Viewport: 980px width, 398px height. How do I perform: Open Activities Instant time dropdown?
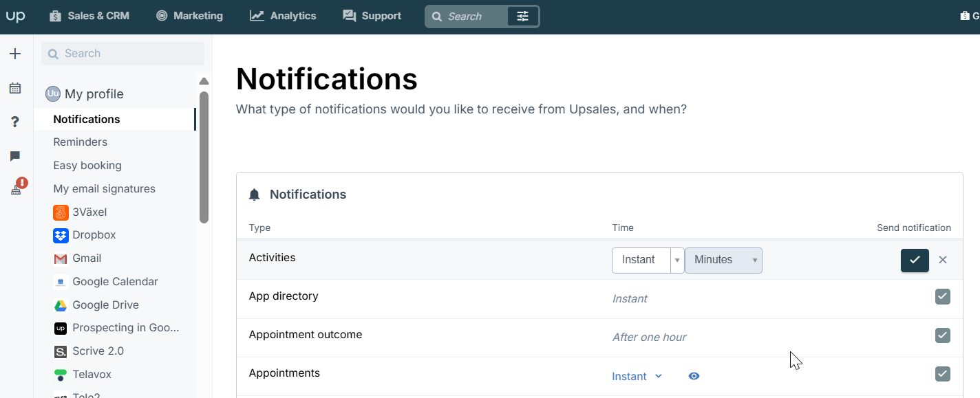(648, 261)
